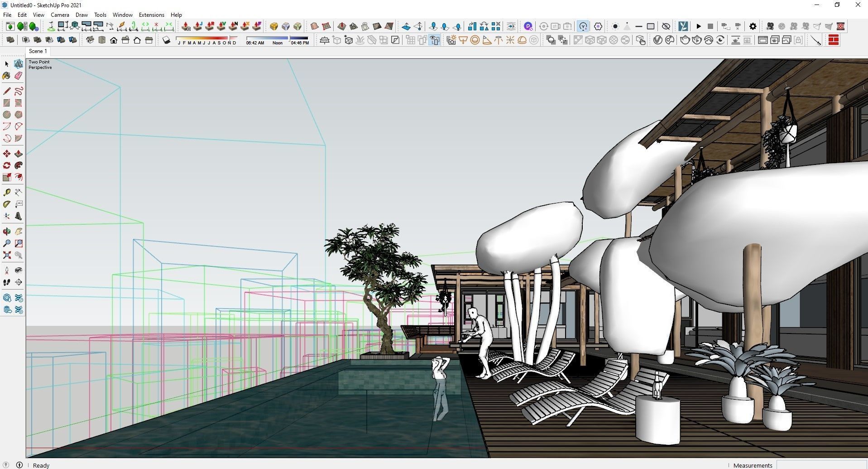Open the Draw menu
868x469 pixels.
(x=82, y=15)
